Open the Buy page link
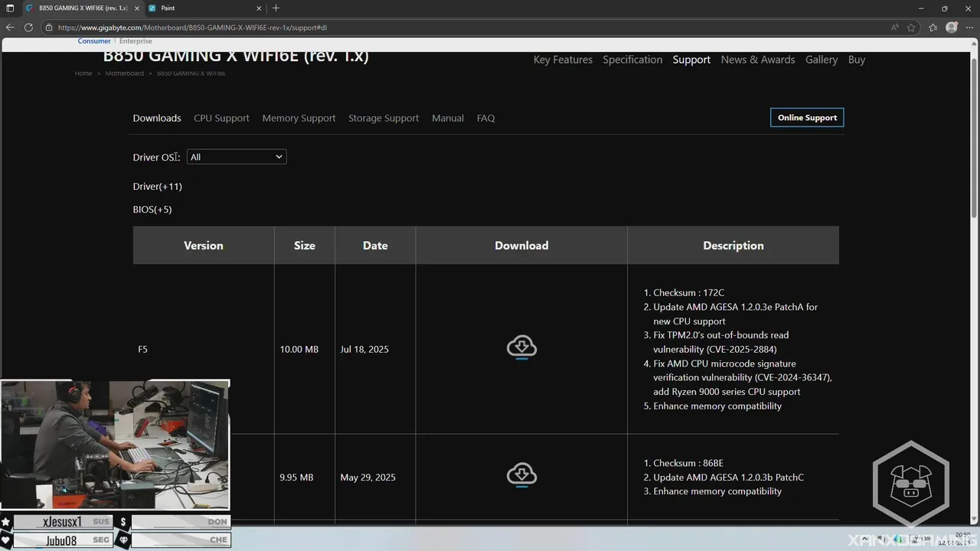Screen dimensions: 980x551 tap(857, 60)
